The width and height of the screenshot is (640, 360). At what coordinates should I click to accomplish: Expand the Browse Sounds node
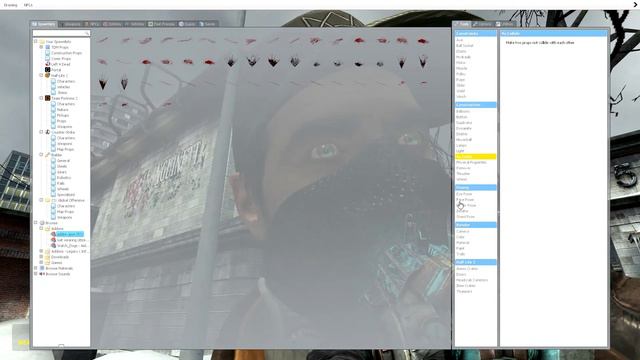pyautogui.click(x=36, y=274)
